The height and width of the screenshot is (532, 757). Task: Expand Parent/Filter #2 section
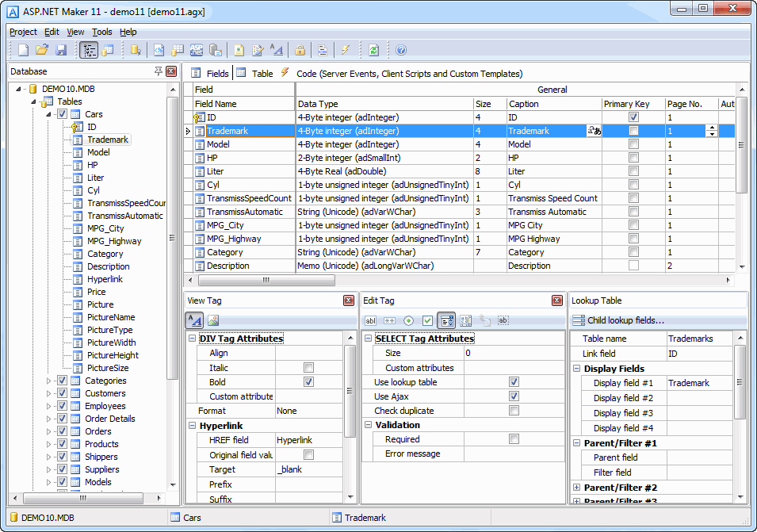click(576, 488)
